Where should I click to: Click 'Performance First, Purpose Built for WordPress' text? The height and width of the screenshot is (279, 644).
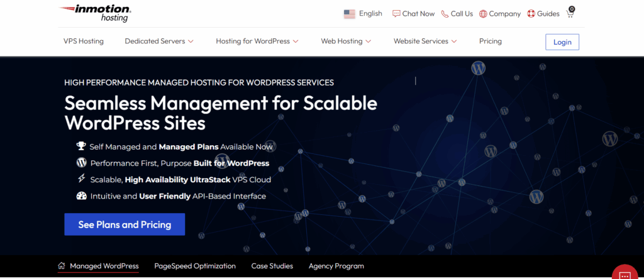click(x=180, y=163)
